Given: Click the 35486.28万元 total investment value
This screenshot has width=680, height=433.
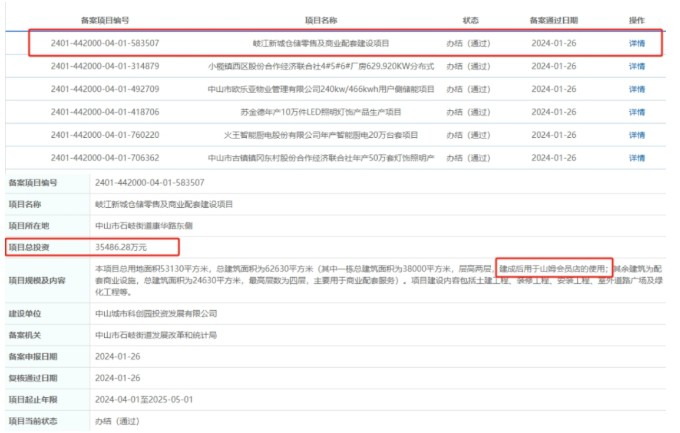Looking at the screenshot, I should 121,247.
